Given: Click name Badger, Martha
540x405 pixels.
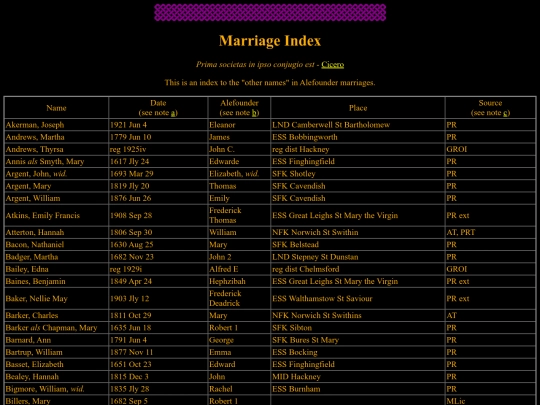Looking at the screenshot, I should (x=32, y=257).
